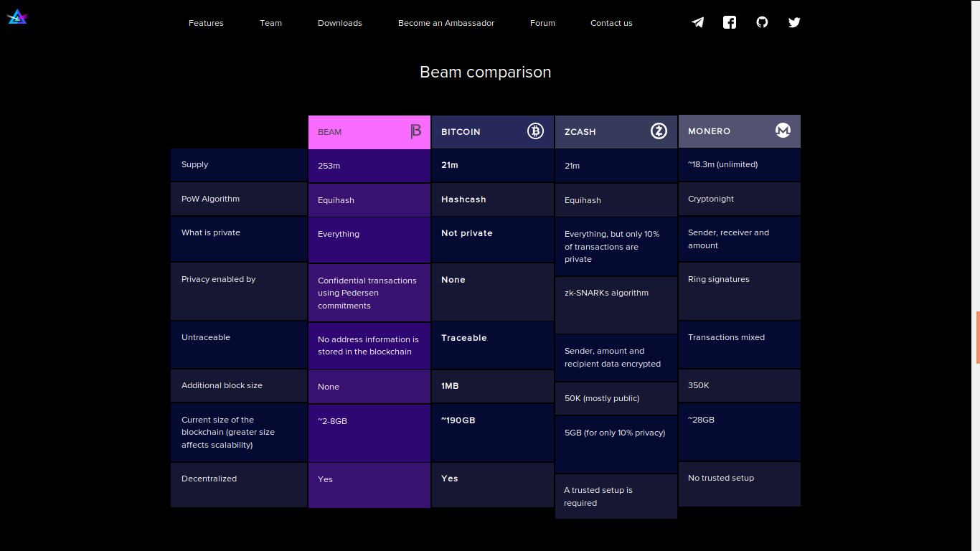Viewport: 980px width, 551px height.
Task: Select '5GB (for only 10% privacy)' cell
Action: click(x=616, y=445)
